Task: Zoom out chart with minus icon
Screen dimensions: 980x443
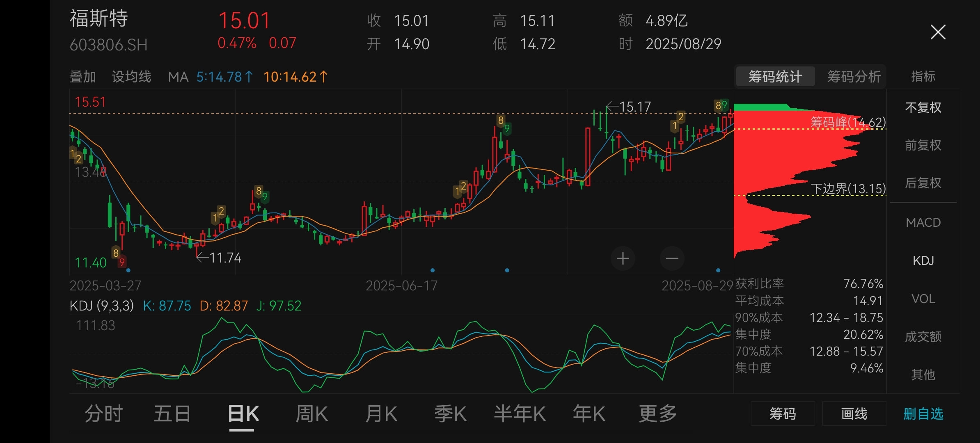Action: pyautogui.click(x=672, y=258)
